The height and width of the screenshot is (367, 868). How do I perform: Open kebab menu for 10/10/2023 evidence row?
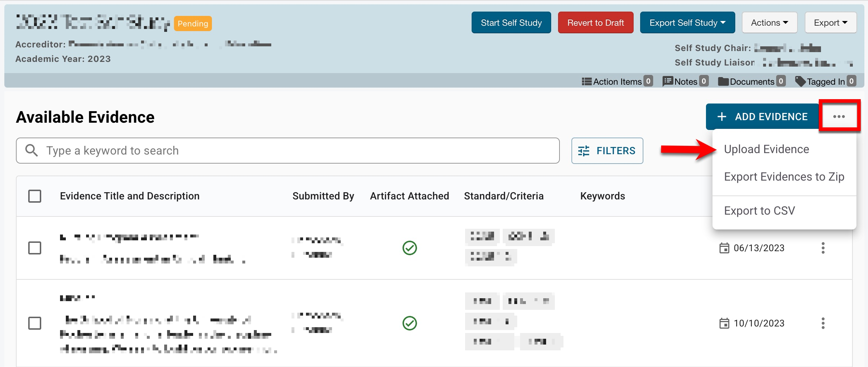click(823, 323)
